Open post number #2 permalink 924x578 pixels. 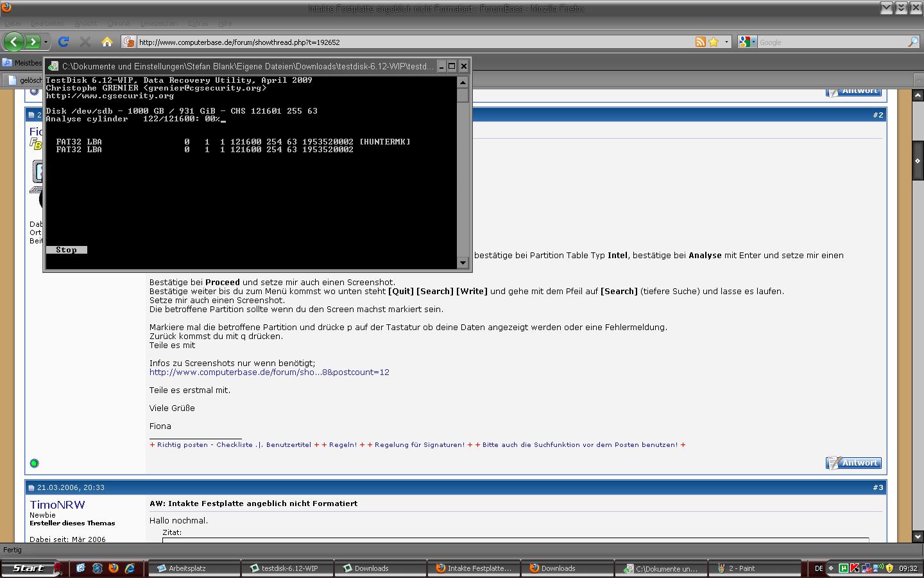[x=878, y=115]
